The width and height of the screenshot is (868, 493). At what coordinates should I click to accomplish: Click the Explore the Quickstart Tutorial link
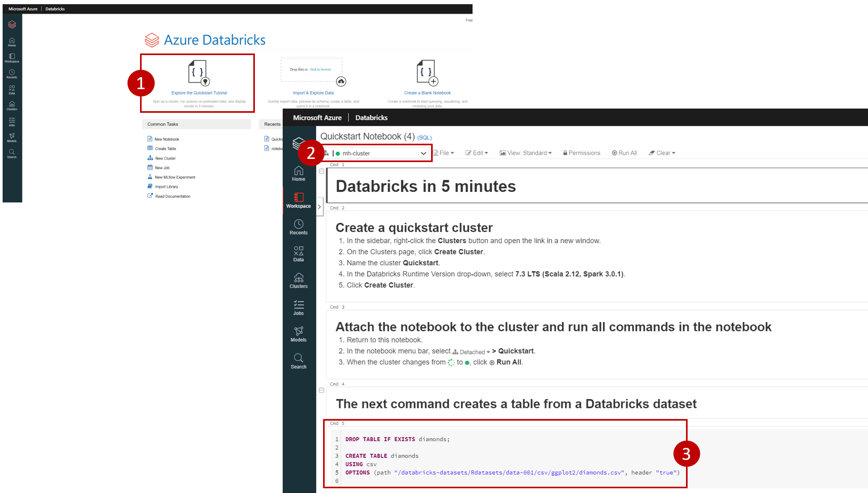click(199, 93)
